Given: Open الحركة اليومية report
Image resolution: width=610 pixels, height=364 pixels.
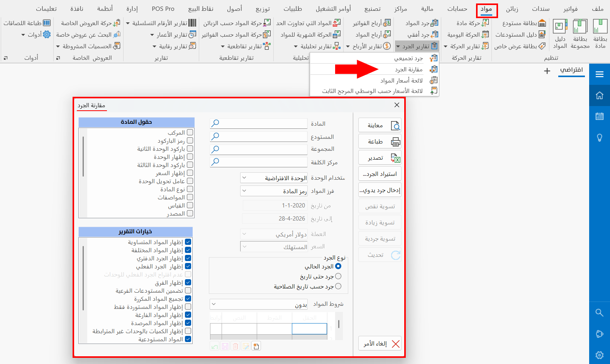Looking at the screenshot, I should click(468, 35).
